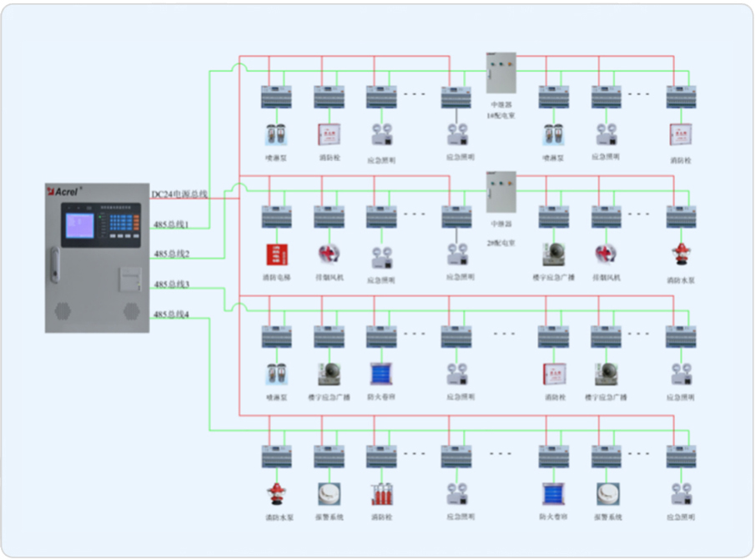Image resolution: width=755 pixels, height=560 pixels.
Task: Click the 喷淋泵 icon at top-left of diagram
Action: (x=275, y=134)
